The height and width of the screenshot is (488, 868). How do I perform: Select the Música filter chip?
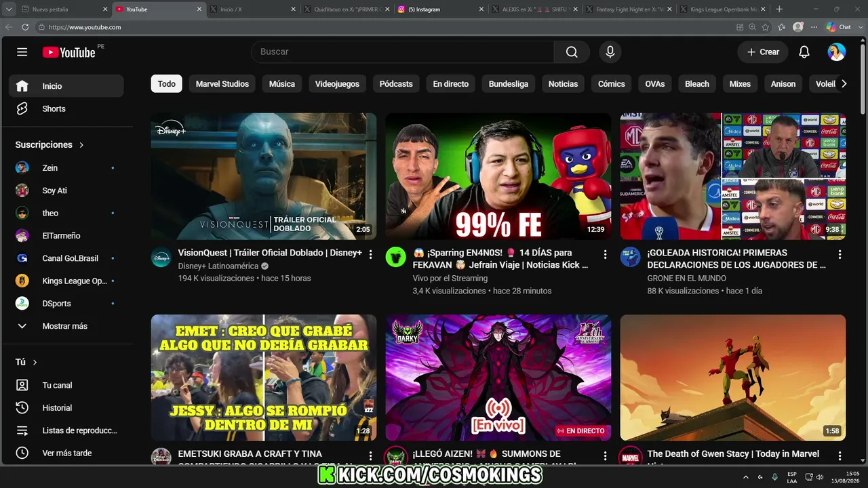point(282,84)
